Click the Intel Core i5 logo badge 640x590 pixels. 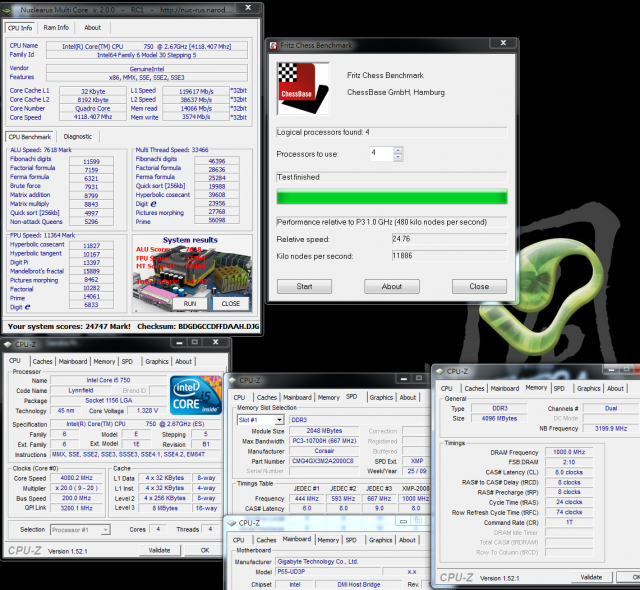196,395
